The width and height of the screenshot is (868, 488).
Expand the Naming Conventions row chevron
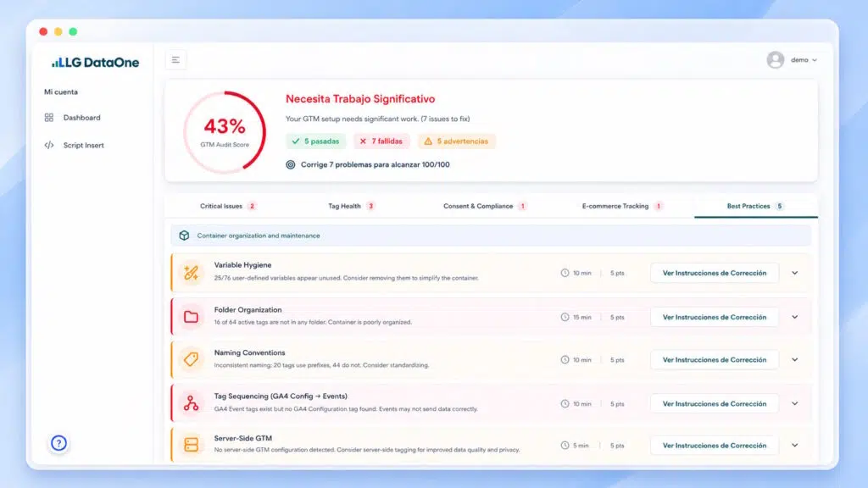click(794, 359)
